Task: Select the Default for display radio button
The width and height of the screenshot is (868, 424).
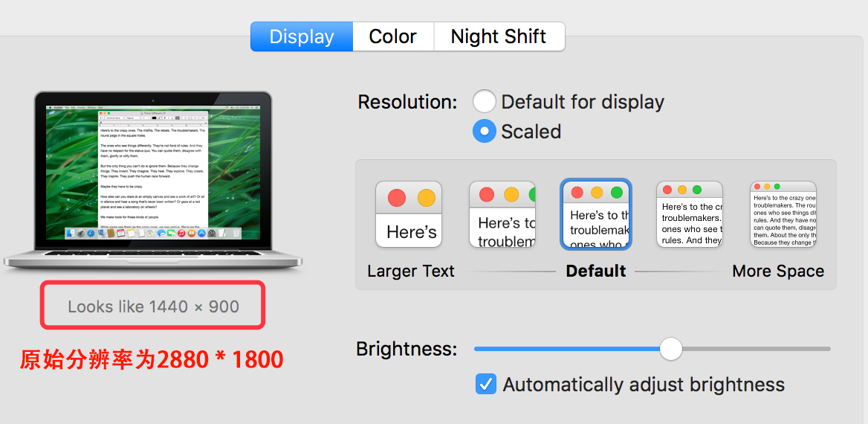Action: [485, 102]
